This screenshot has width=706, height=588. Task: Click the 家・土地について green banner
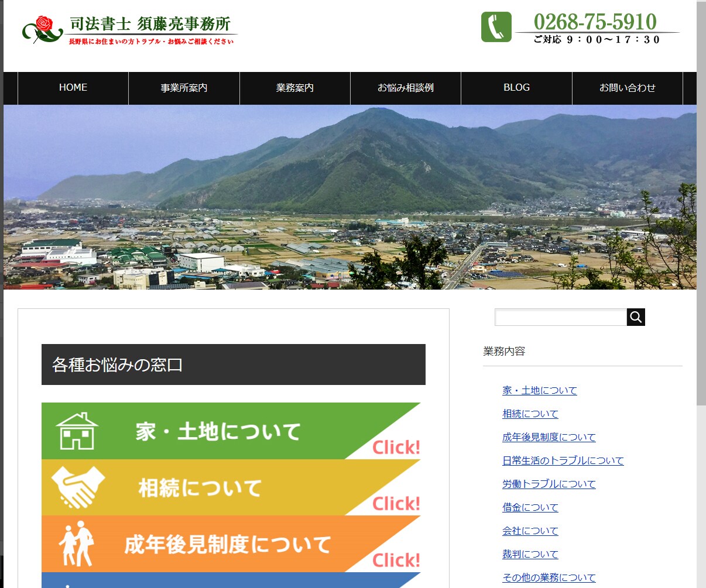(x=231, y=431)
